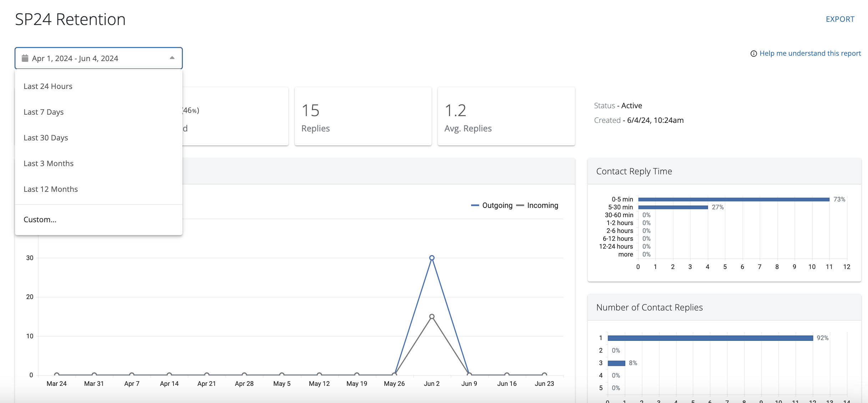
Task: Pick Last 3 Months range
Action: point(49,164)
